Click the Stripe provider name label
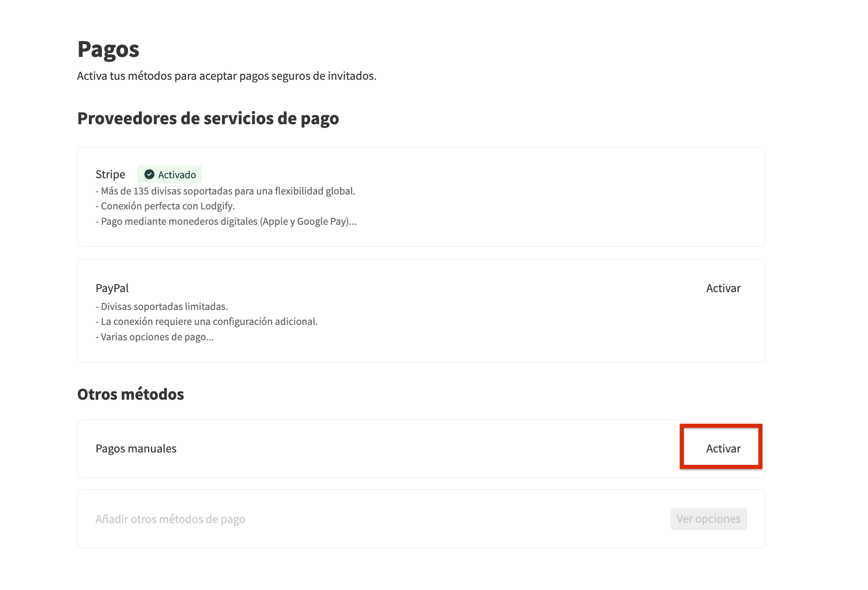 coord(110,174)
